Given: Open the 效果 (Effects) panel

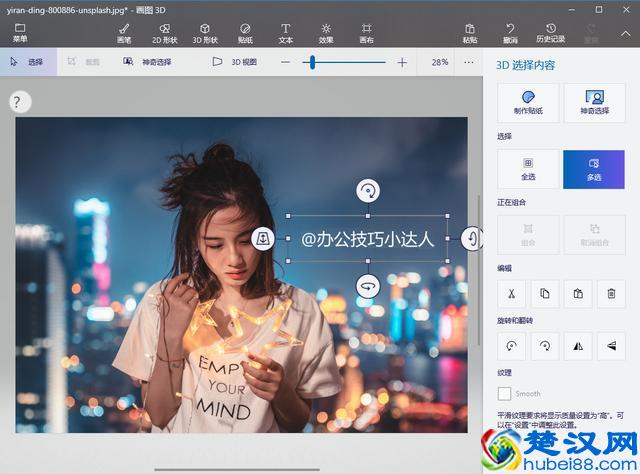Looking at the screenshot, I should point(326,33).
